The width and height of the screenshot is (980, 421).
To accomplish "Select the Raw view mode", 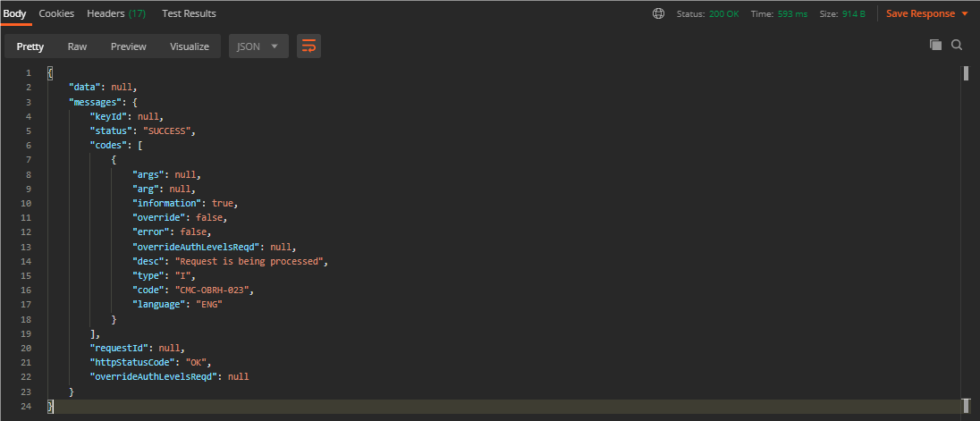I will pos(77,46).
